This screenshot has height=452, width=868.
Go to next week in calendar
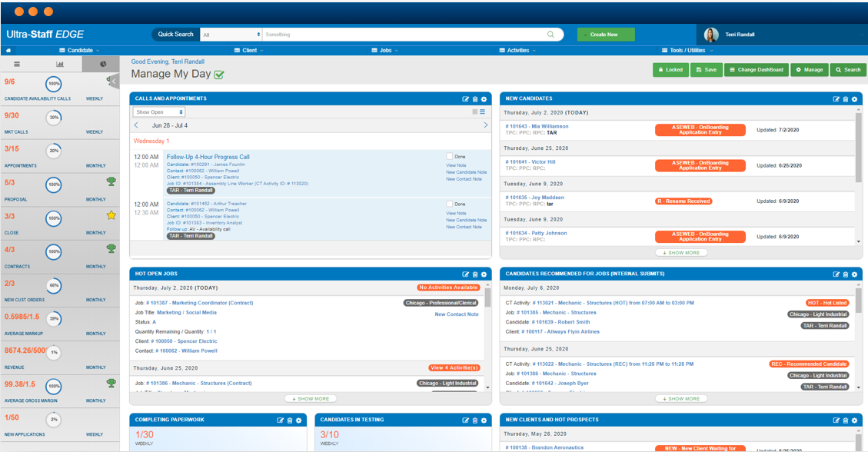[485, 125]
